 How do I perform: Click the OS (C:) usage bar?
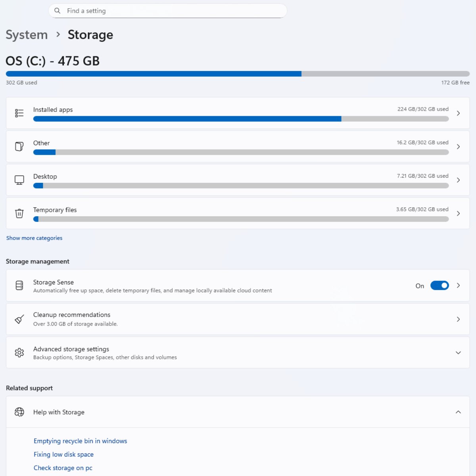click(237, 74)
